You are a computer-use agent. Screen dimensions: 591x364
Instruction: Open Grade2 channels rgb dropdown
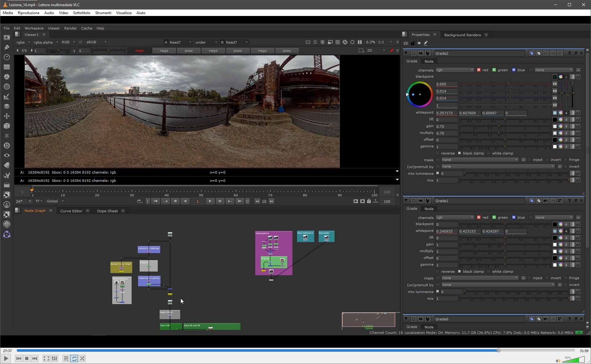coord(455,70)
